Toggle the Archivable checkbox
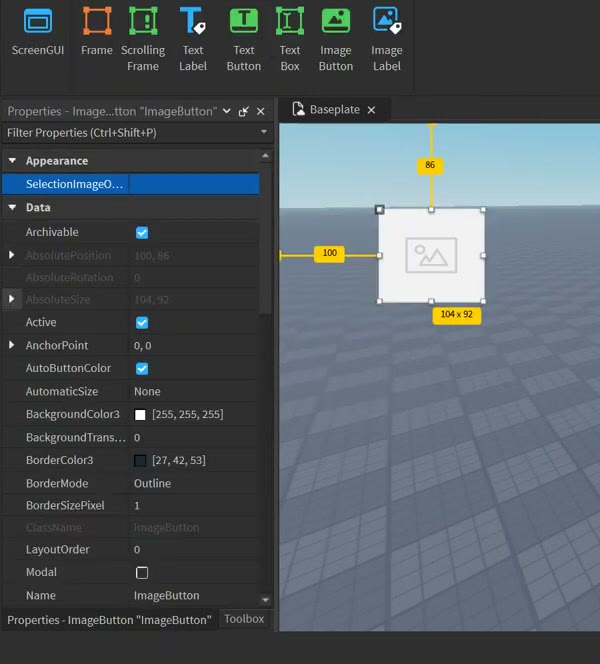The image size is (600, 664). pyautogui.click(x=142, y=232)
